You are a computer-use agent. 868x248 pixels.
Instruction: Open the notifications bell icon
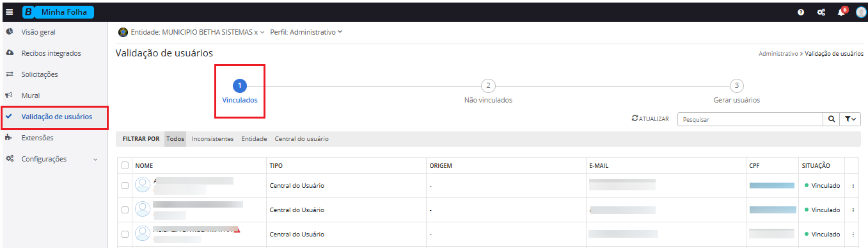(x=842, y=12)
